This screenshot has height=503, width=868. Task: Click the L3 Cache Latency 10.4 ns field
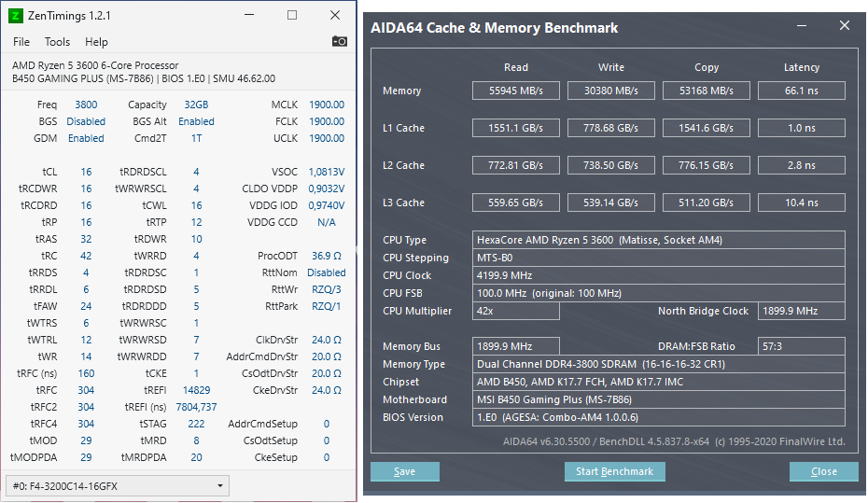pyautogui.click(x=802, y=203)
